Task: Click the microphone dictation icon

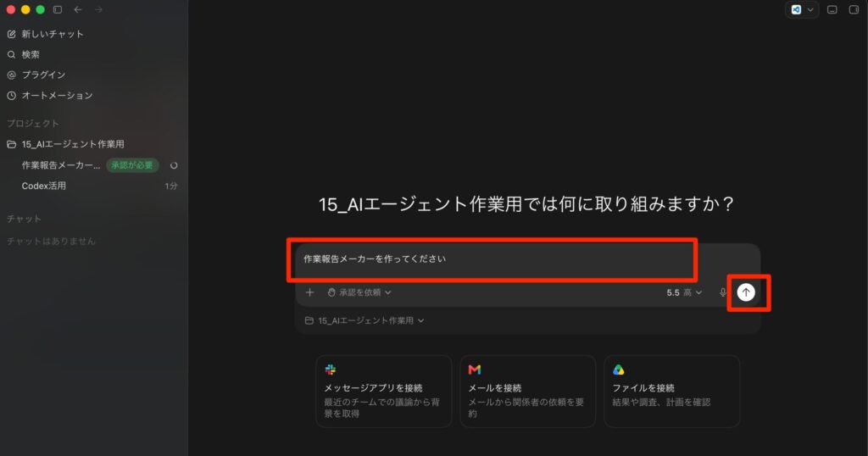Action: [x=722, y=292]
